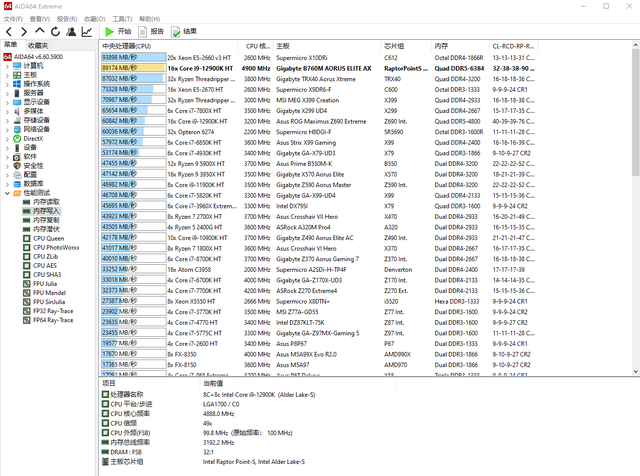Select the DirectX tree icon

pyautogui.click(x=17, y=138)
